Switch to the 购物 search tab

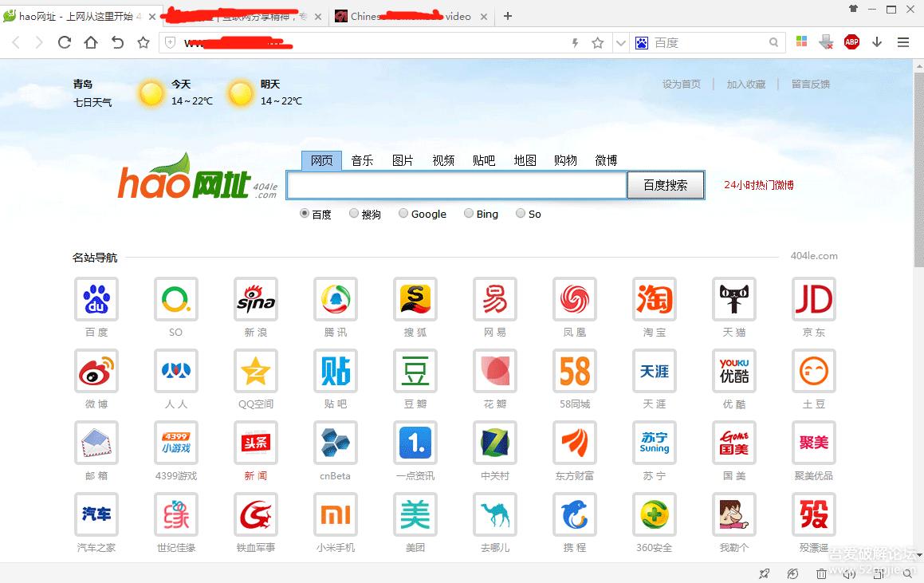[566, 160]
